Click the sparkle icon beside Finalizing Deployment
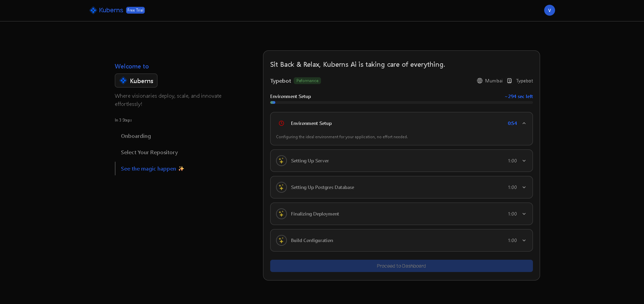The width and height of the screenshot is (644, 304). click(281, 214)
